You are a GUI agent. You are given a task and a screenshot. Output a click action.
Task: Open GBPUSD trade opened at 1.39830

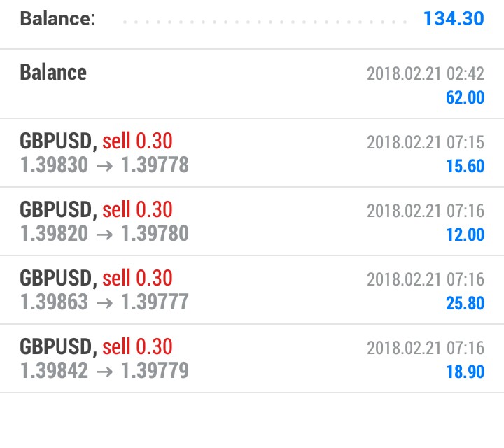[252, 153]
